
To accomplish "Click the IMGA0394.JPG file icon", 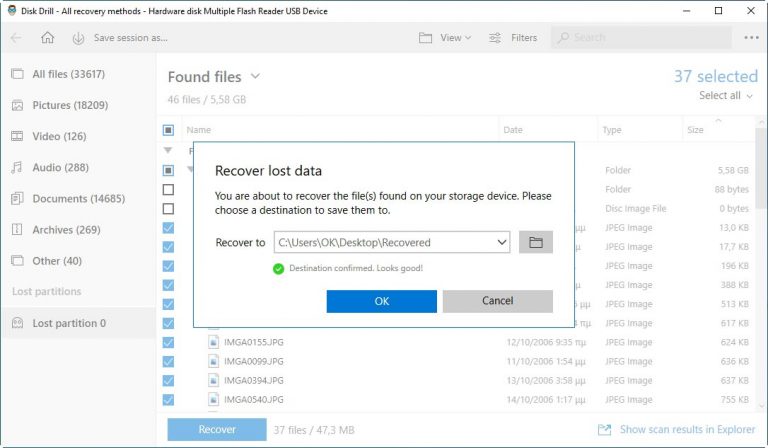I will [213, 380].
